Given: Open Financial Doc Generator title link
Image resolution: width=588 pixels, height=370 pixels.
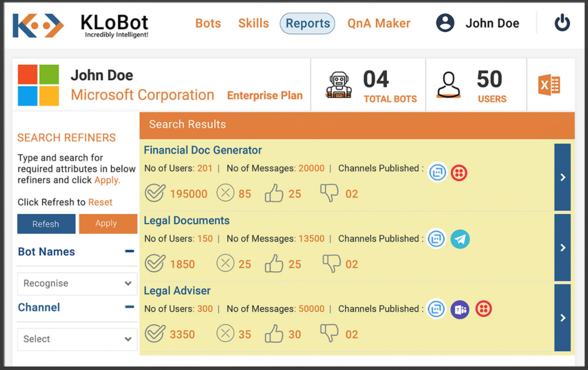Looking at the screenshot, I should click(203, 150).
